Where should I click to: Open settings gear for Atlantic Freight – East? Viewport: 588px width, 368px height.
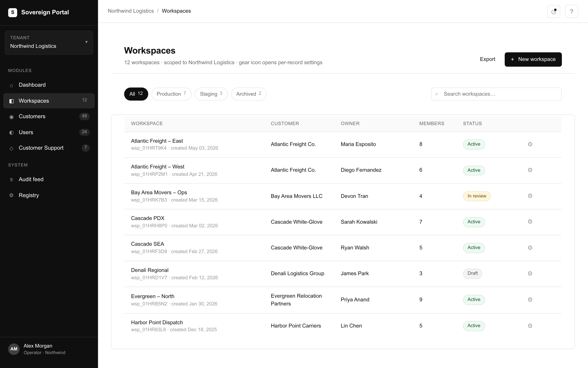pos(530,144)
